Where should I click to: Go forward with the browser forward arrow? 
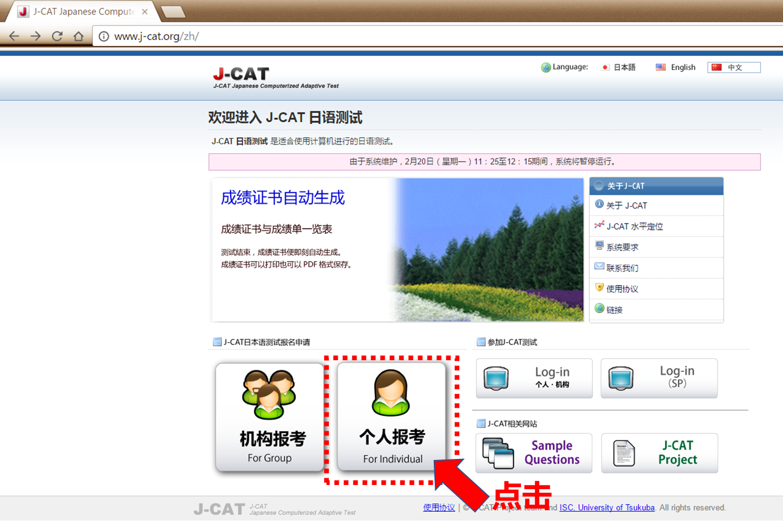(x=35, y=36)
